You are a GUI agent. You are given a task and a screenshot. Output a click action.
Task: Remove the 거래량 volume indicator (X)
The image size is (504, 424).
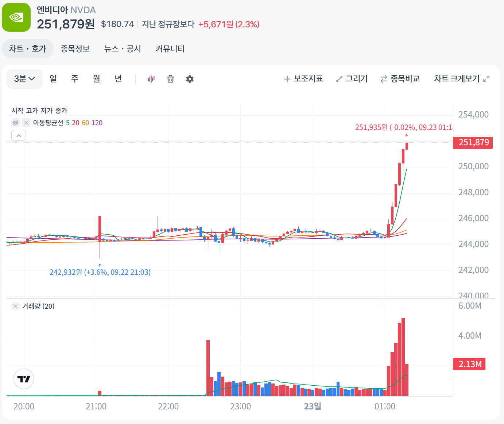tap(15, 306)
